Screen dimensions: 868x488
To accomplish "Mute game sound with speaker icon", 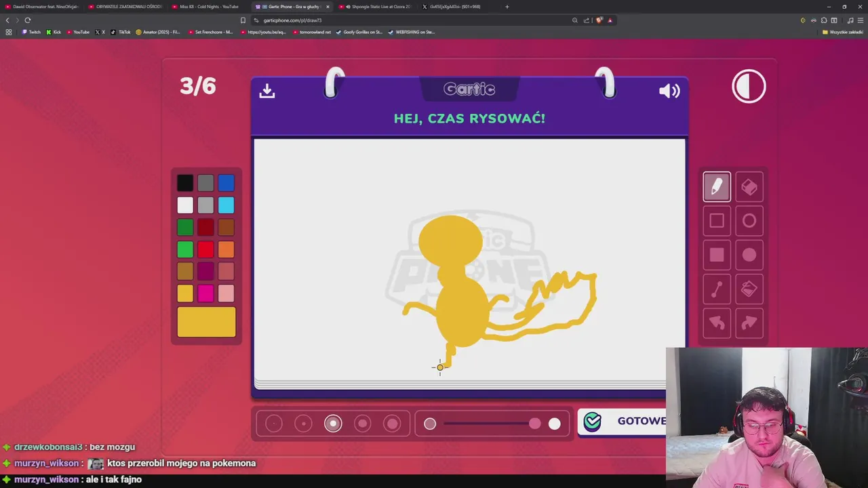I will click(x=669, y=91).
